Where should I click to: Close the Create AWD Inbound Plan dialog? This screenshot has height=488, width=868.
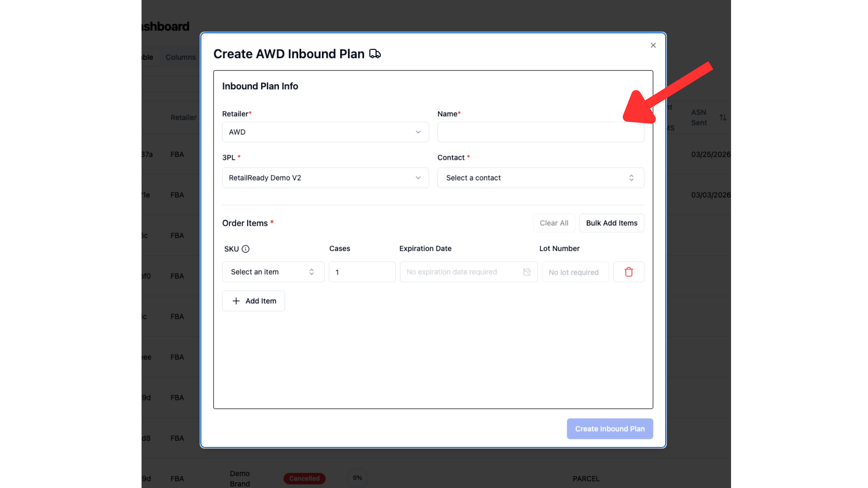click(653, 45)
